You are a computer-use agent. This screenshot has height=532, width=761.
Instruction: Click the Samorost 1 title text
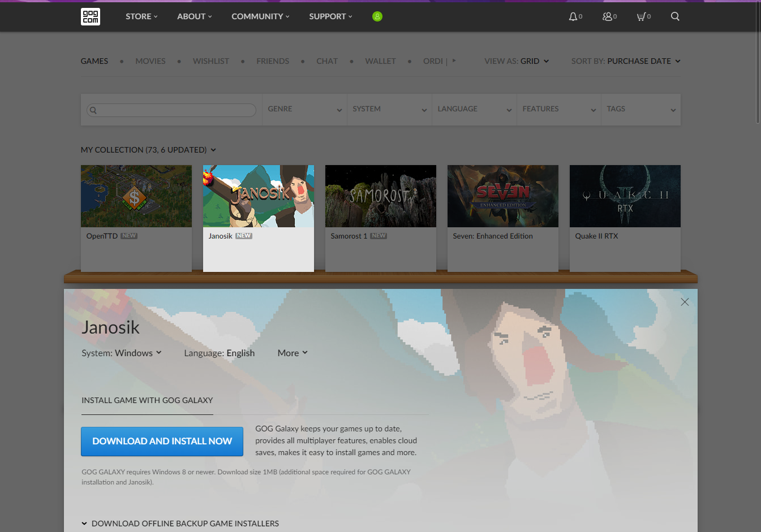coord(349,236)
